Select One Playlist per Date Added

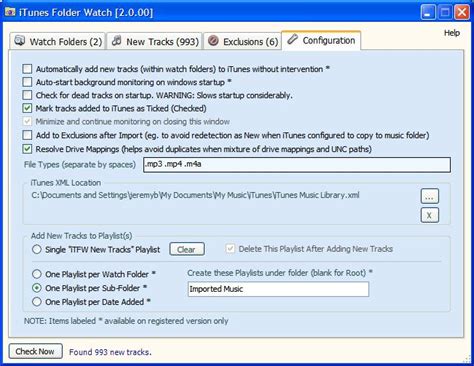37,302
